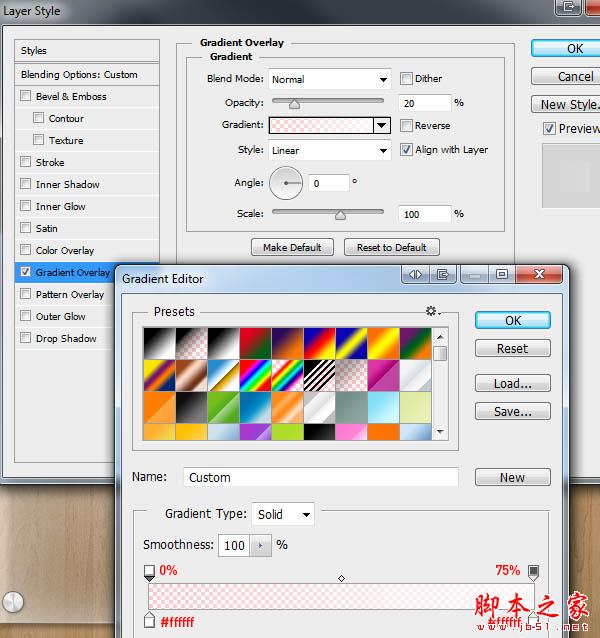
Task: Open the gradient picker dropdown arrow
Action: pos(382,125)
